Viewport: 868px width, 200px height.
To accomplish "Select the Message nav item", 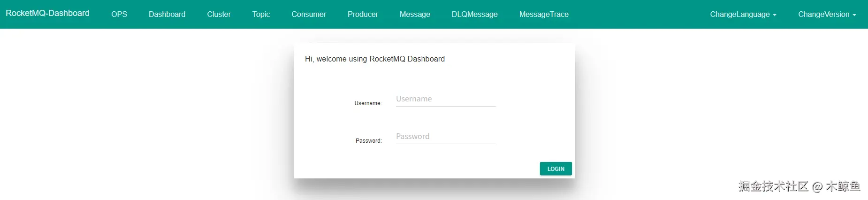I will [415, 14].
